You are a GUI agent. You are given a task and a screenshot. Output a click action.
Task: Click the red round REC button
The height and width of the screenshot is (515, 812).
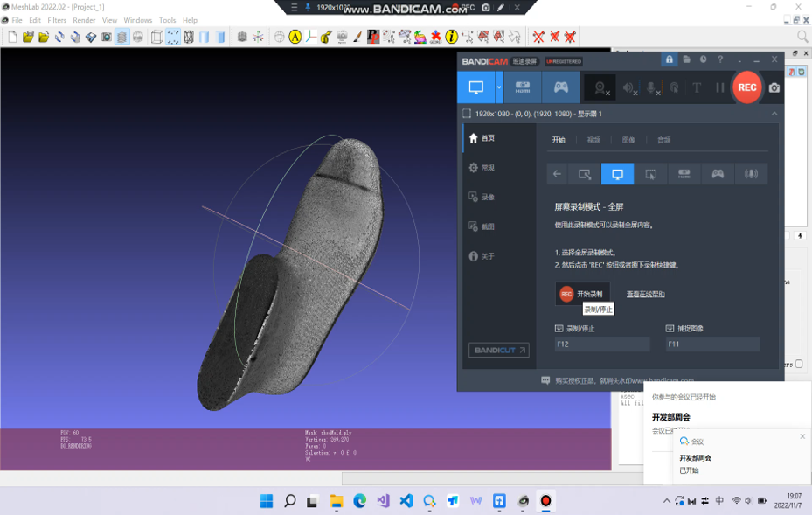746,87
